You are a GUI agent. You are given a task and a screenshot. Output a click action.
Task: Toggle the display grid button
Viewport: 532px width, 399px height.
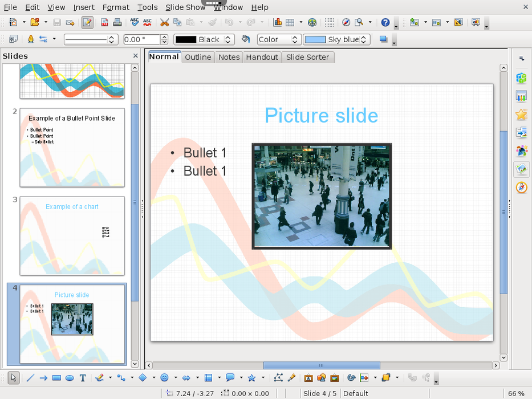pyautogui.click(x=329, y=23)
